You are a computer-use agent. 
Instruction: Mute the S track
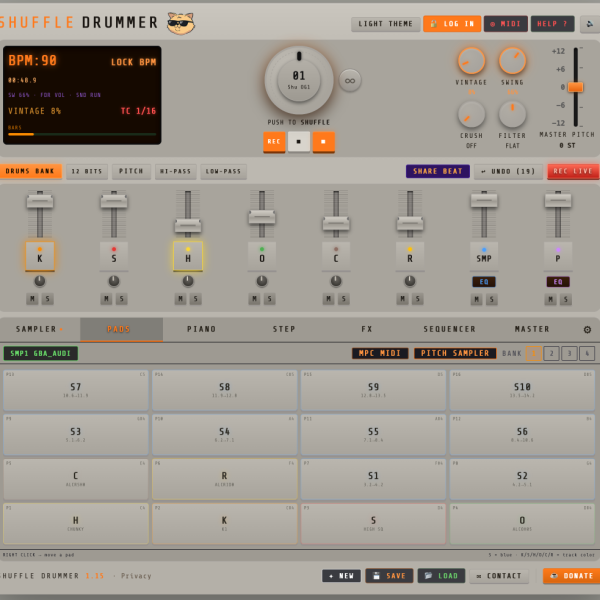(106, 299)
